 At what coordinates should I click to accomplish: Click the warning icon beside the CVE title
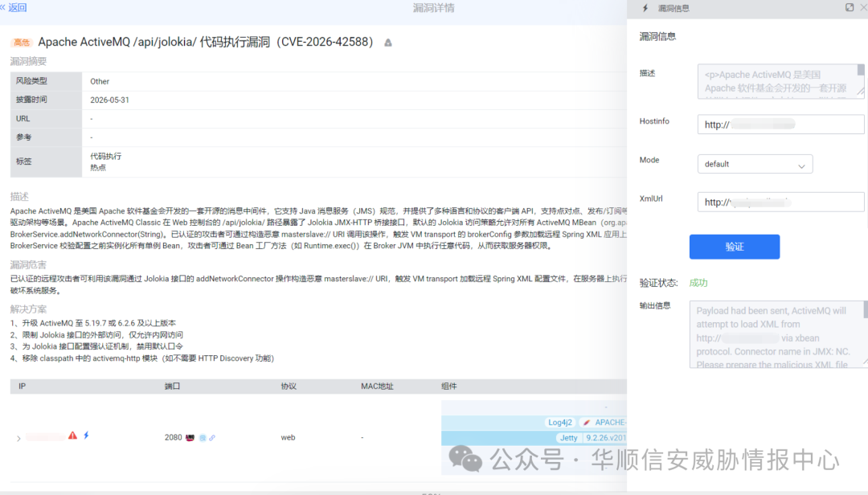click(x=388, y=43)
